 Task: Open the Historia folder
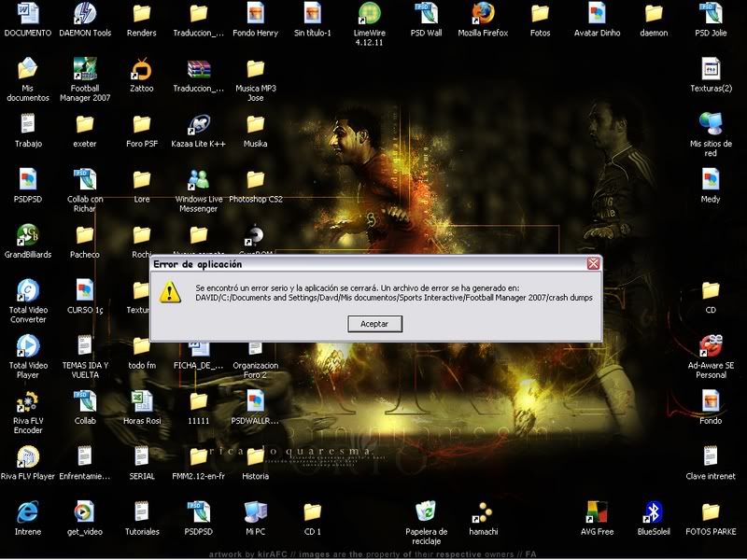point(255,456)
